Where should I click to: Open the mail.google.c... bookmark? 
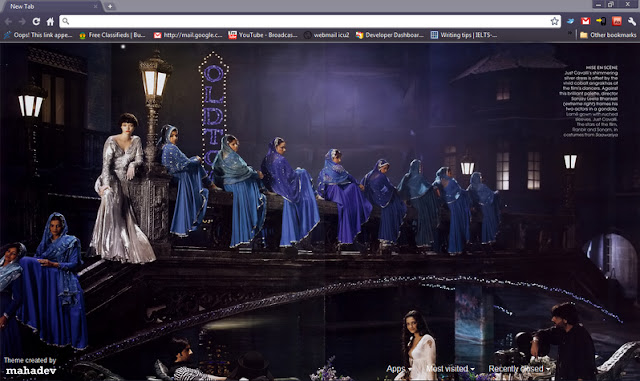coord(188,35)
